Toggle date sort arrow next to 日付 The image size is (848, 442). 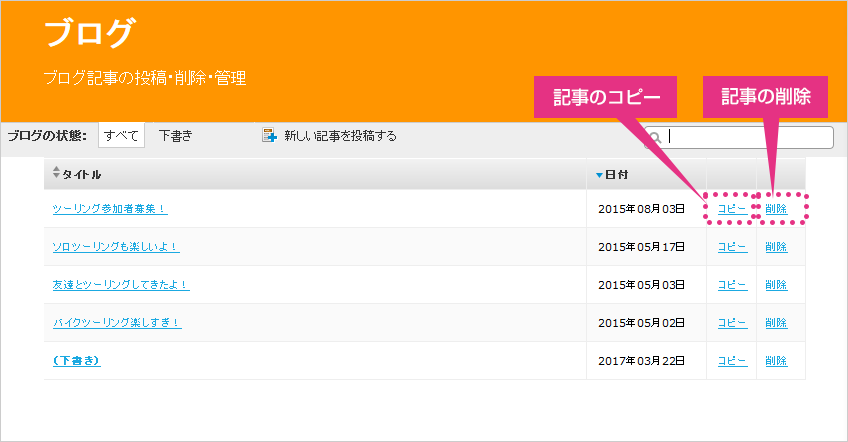click(599, 175)
